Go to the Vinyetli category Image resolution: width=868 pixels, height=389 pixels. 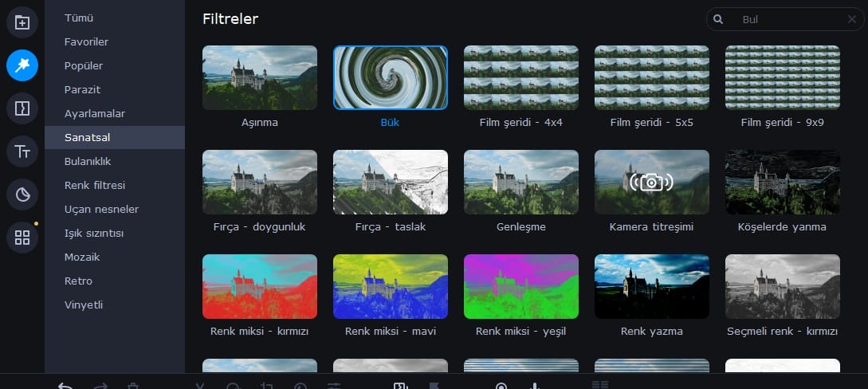click(84, 305)
